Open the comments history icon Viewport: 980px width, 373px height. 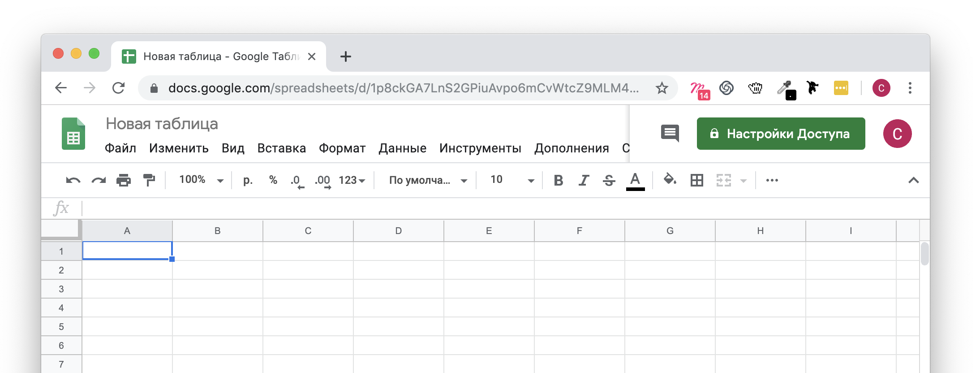click(x=670, y=133)
